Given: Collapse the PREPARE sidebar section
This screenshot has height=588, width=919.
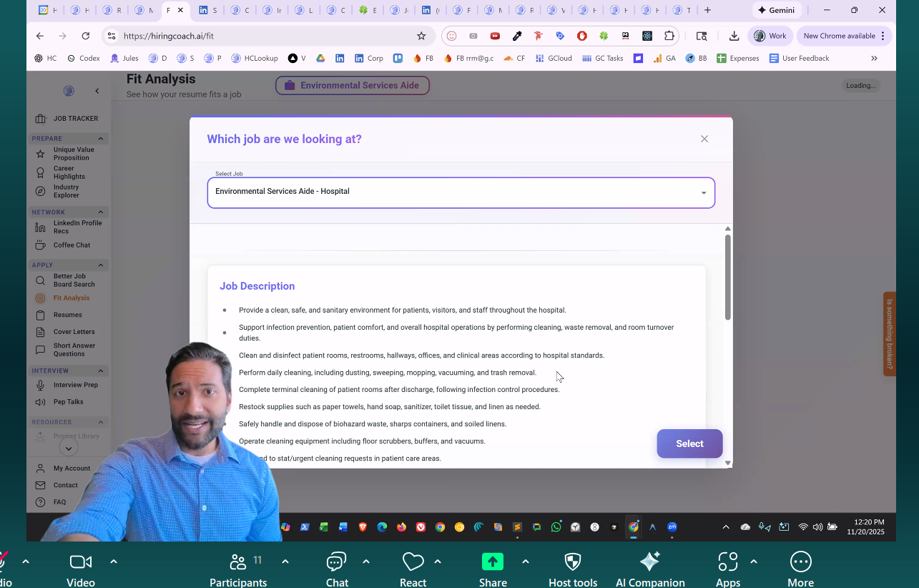Looking at the screenshot, I should [101, 139].
